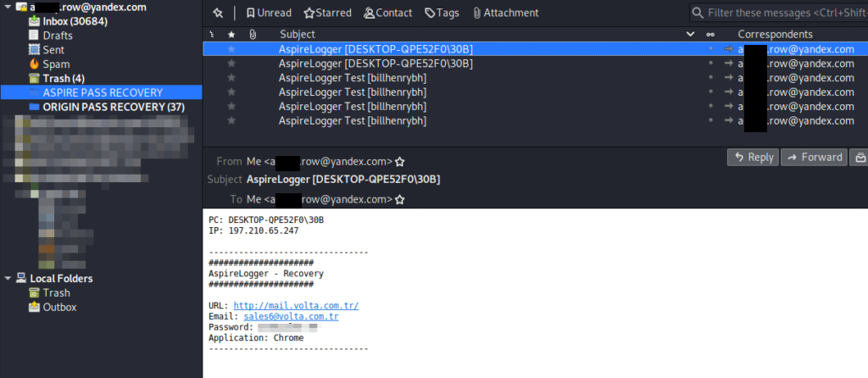The height and width of the screenshot is (378, 868).
Task: Click the yandex.com account name
Action: pyautogui.click(x=88, y=7)
